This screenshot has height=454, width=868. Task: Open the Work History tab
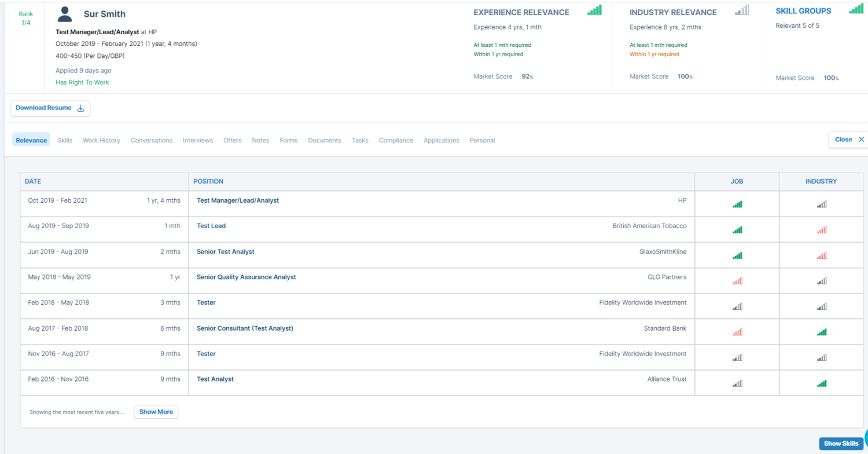tap(101, 140)
